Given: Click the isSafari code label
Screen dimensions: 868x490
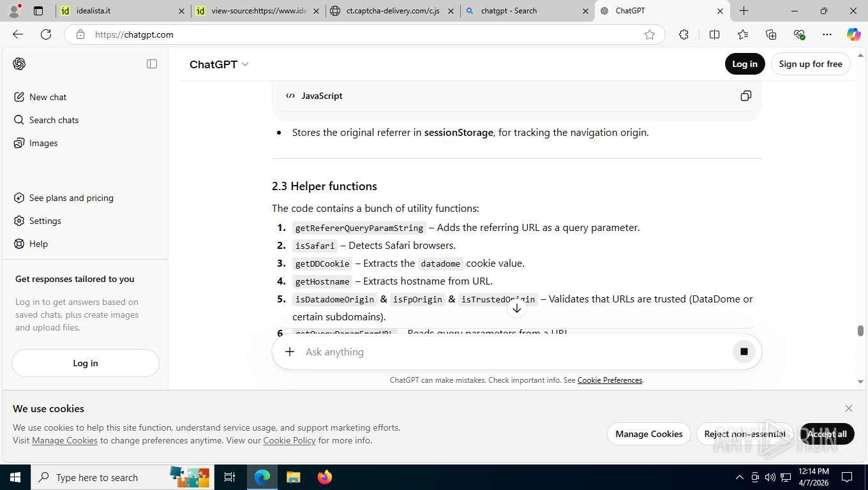Looking at the screenshot, I should click(x=315, y=246).
